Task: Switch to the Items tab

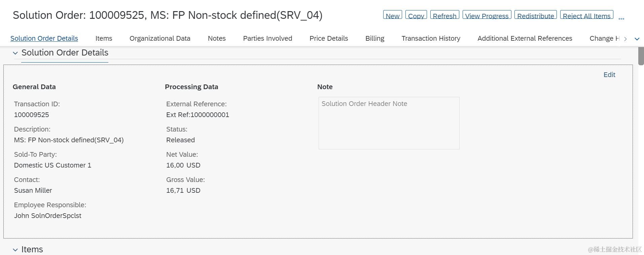Action: tap(104, 38)
